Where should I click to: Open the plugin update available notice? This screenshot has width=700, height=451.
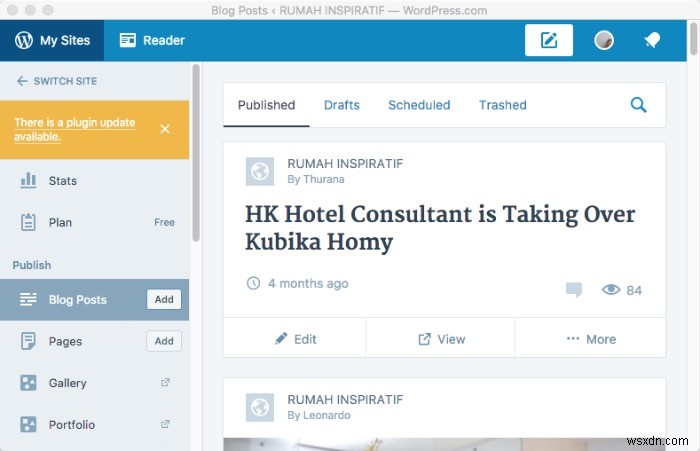[75, 129]
